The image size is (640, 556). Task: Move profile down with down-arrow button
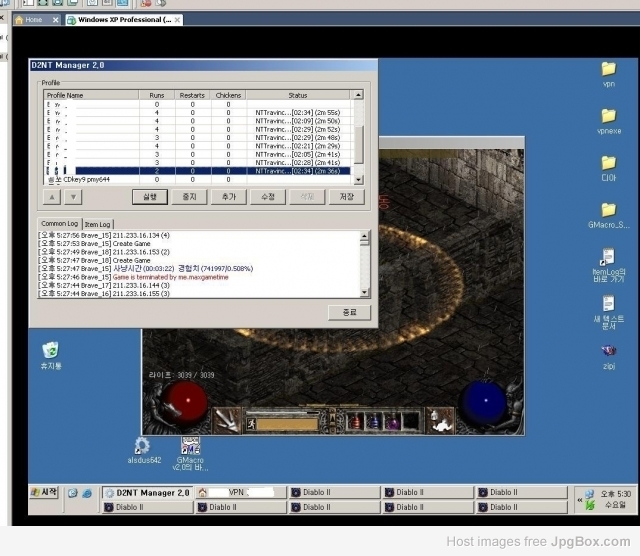73,197
